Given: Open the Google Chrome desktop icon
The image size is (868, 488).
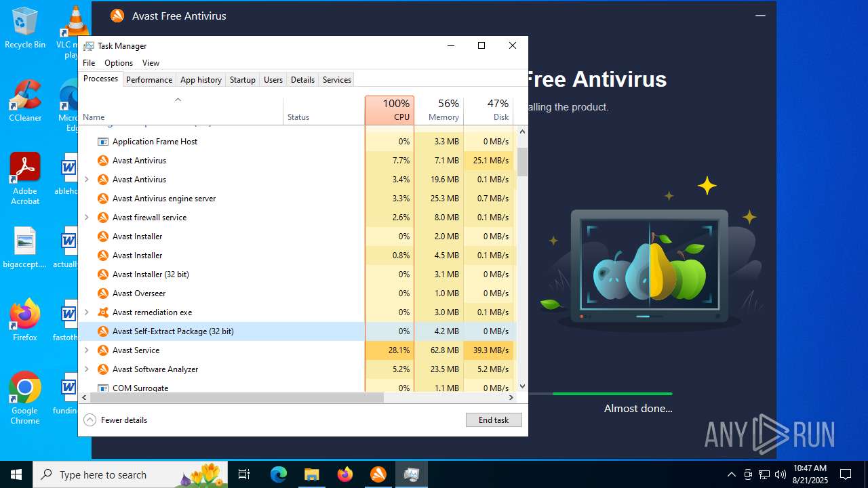Looking at the screenshot, I should tap(25, 398).
